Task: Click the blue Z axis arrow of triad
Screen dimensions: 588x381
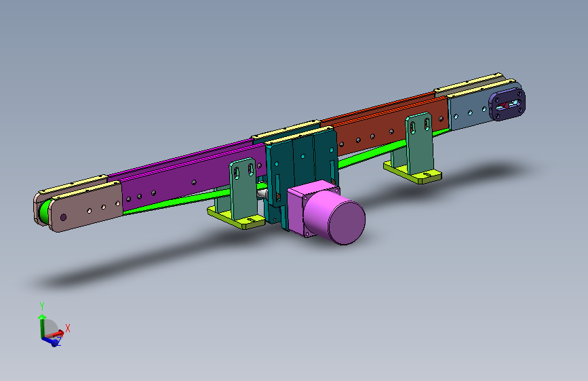Action: [52, 341]
